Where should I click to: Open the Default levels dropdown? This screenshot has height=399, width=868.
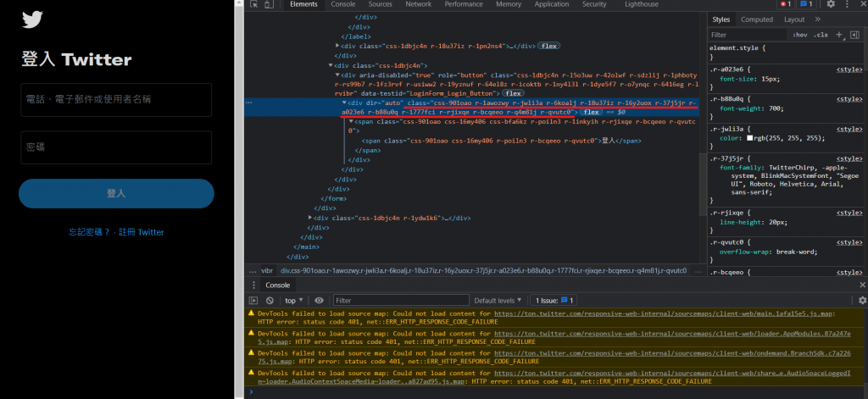[x=498, y=301]
